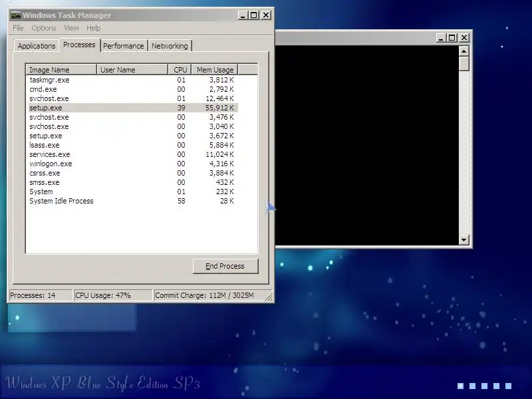
Task: Select setup.exe using 3,672 K
Action: (x=132, y=136)
